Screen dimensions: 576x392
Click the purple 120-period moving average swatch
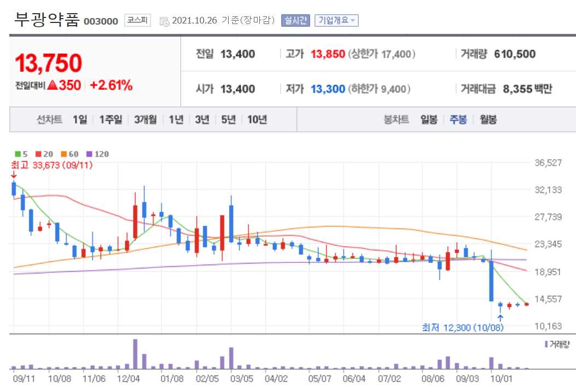click(x=89, y=154)
